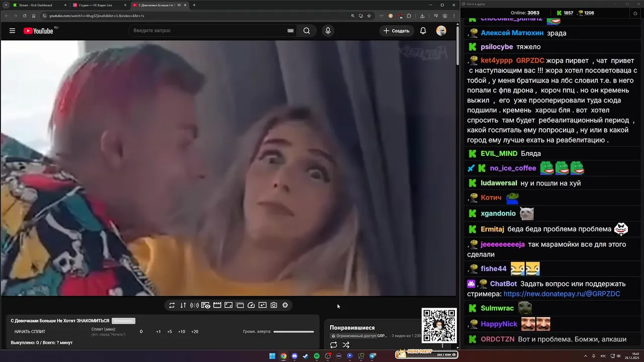Open the Chrome three-dot menu
The width and height of the screenshot is (644, 362).
[453, 16]
